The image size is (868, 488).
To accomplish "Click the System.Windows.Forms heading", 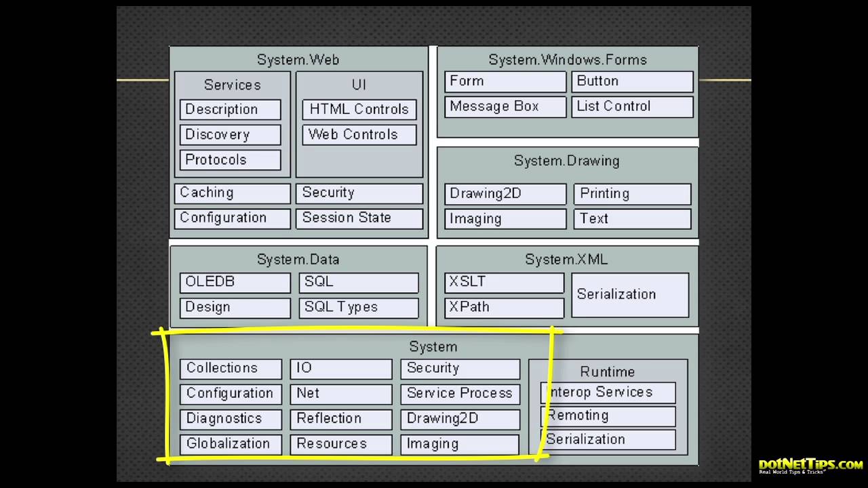I will (568, 60).
